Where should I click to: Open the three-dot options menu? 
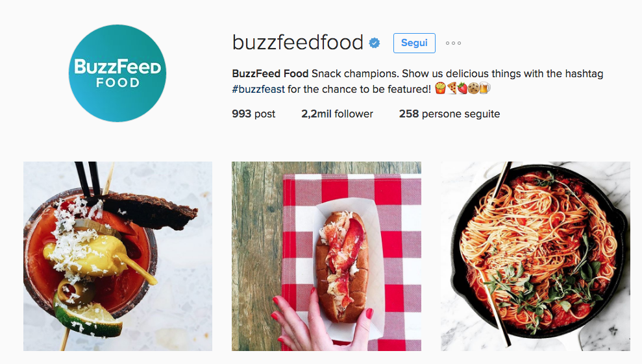tap(453, 43)
